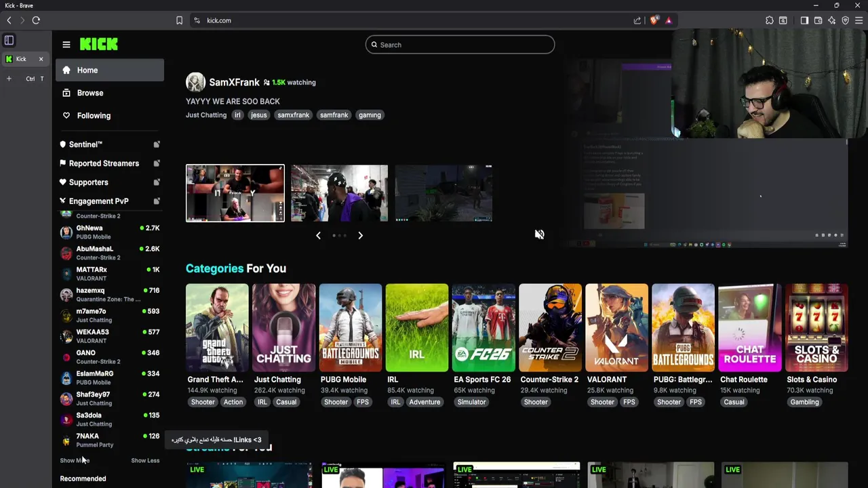Open Counter-Strike 2 category card
The width and height of the screenshot is (868, 488).
pos(550,328)
